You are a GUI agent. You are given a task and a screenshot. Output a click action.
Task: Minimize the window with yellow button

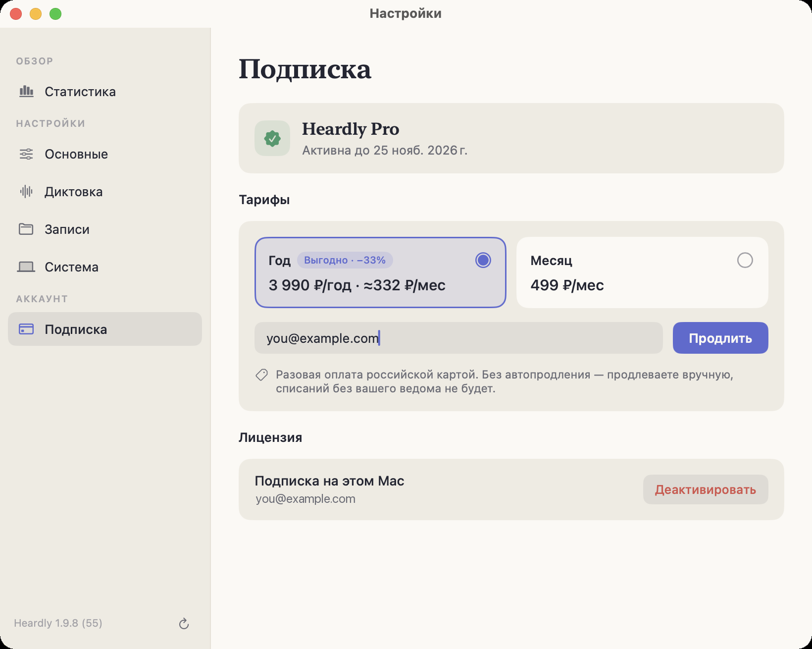tap(36, 14)
